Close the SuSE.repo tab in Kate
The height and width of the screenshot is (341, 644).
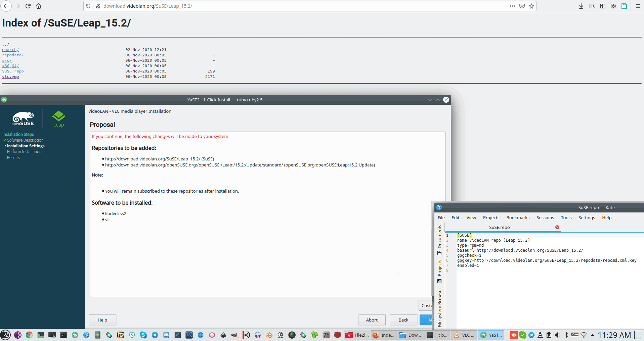click(557, 227)
